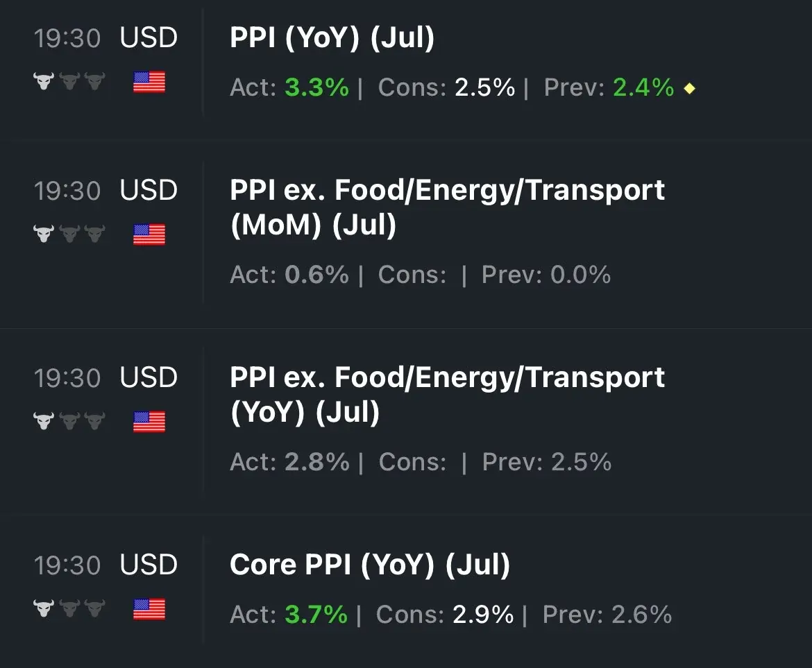Click the US flag on the PPI ex. Food/Energy/Transport (MoM) row
The image size is (812, 668).
click(x=149, y=234)
